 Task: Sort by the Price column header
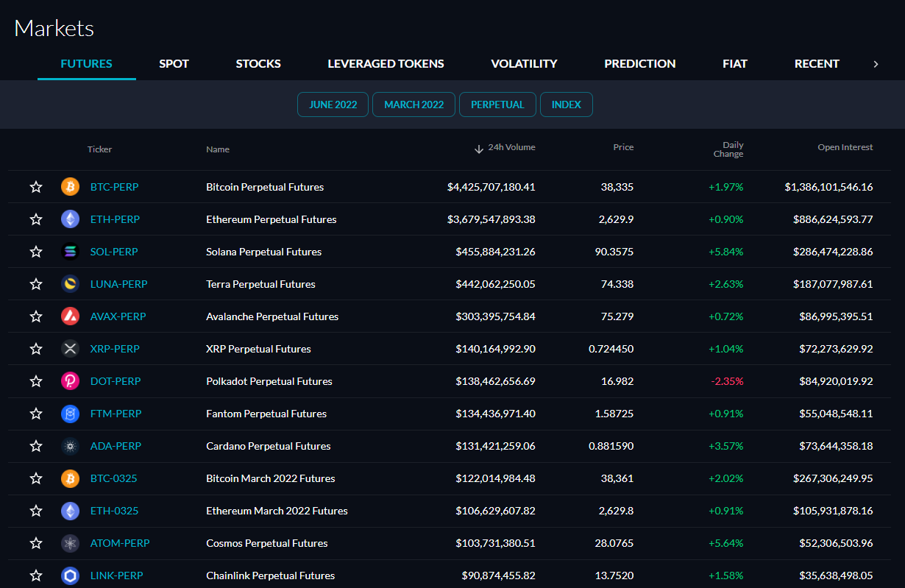[x=623, y=147]
